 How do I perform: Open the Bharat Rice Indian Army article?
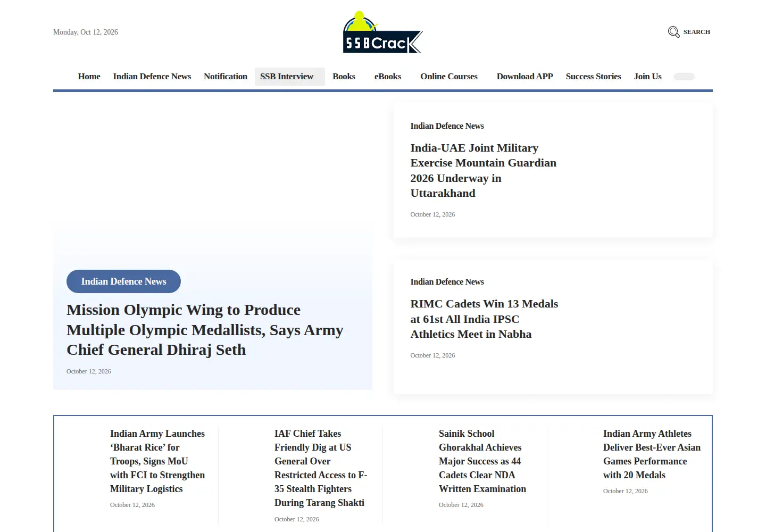(x=157, y=461)
